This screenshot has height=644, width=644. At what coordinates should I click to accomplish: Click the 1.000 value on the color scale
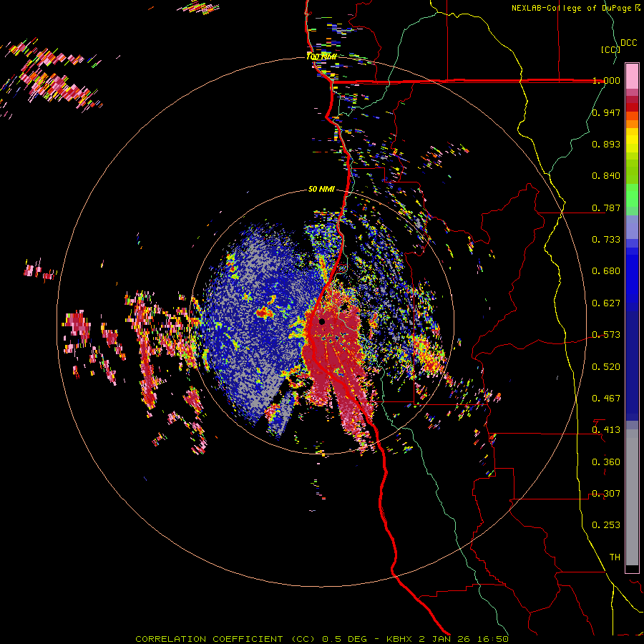pyautogui.click(x=606, y=80)
